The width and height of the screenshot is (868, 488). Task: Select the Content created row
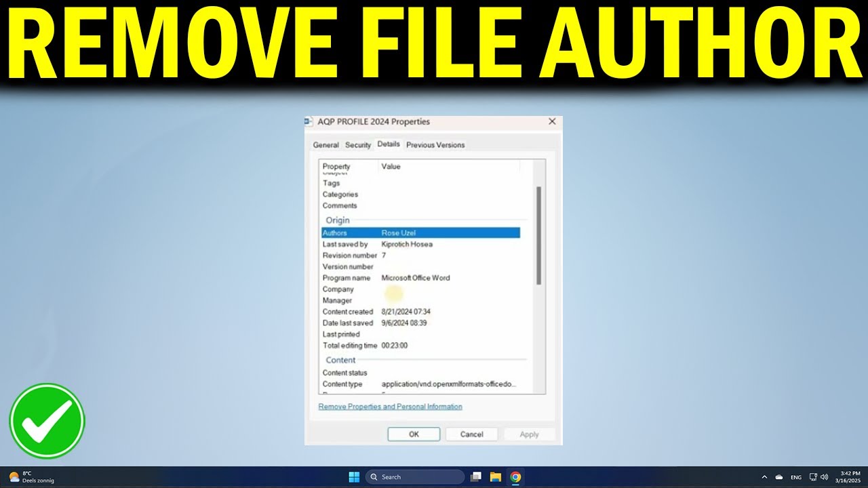click(x=420, y=312)
